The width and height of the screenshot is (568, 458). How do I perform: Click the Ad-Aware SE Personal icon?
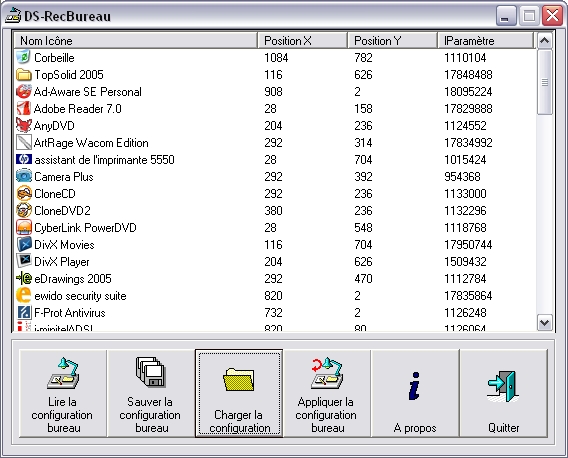[24, 92]
